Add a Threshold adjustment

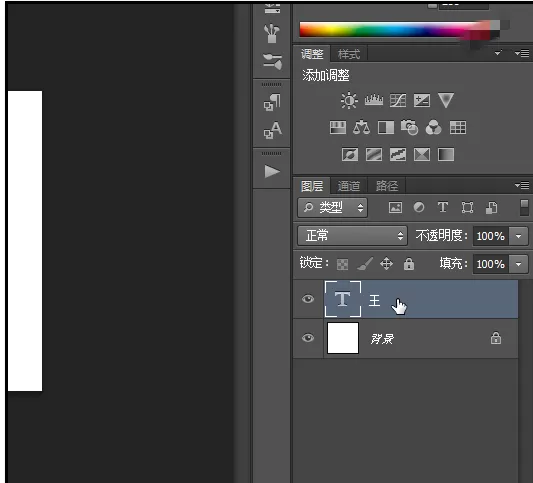(x=398, y=155)
